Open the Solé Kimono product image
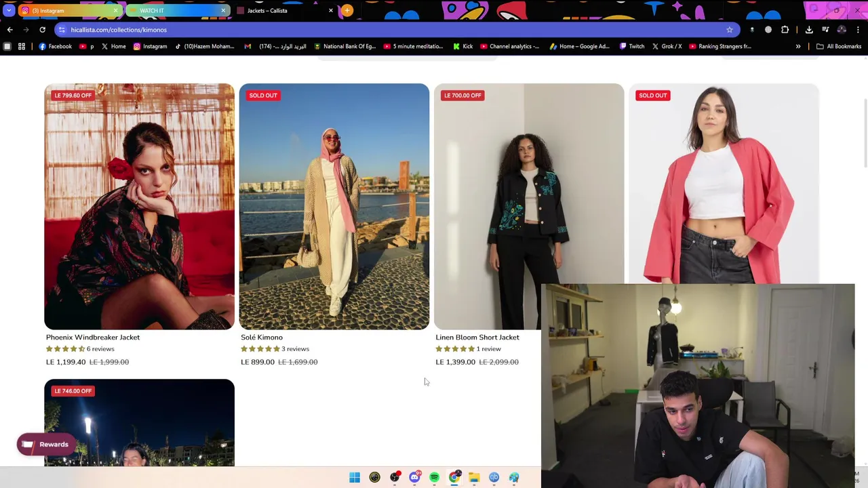 pos(334,207)
